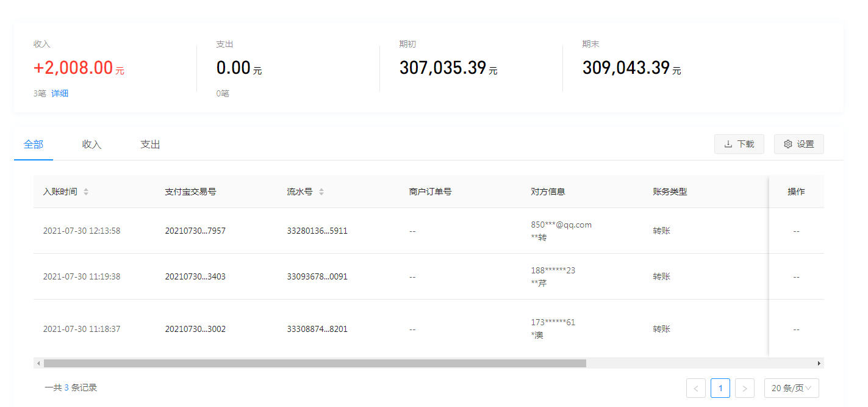Select page 1 in pagination
This screenshot has height=407, width=868.
[x=720, y=388]
